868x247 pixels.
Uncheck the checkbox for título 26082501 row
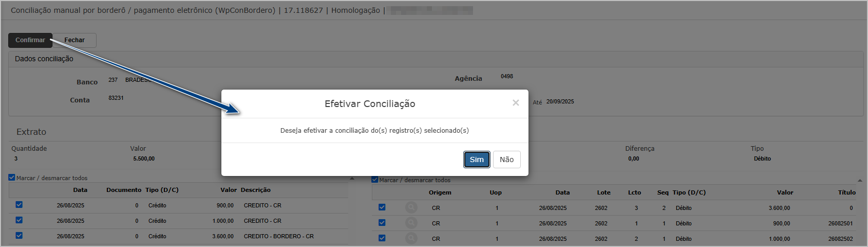point(382,223)
